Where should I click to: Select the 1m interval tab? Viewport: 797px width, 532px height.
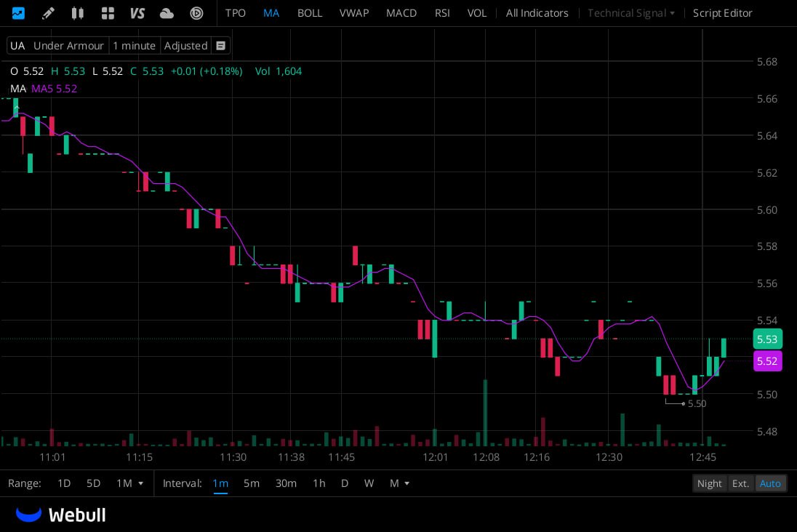(220, 483)
